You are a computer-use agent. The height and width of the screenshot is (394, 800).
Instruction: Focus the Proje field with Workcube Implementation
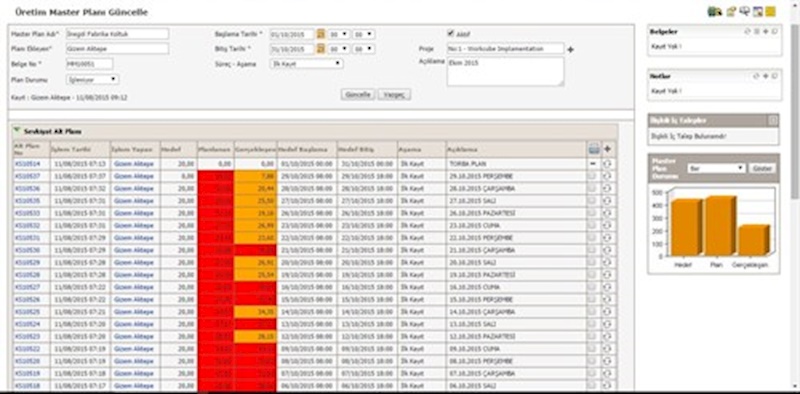[x=505, y=49]
